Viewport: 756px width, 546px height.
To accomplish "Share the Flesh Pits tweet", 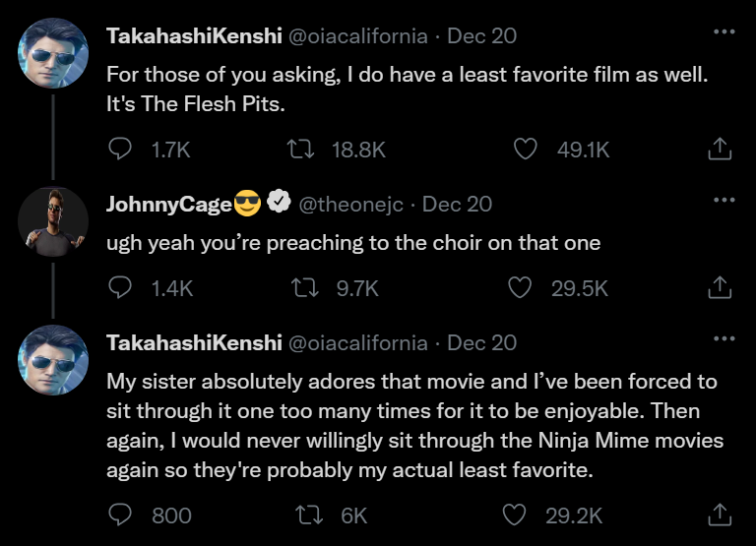I will [720, 150].
